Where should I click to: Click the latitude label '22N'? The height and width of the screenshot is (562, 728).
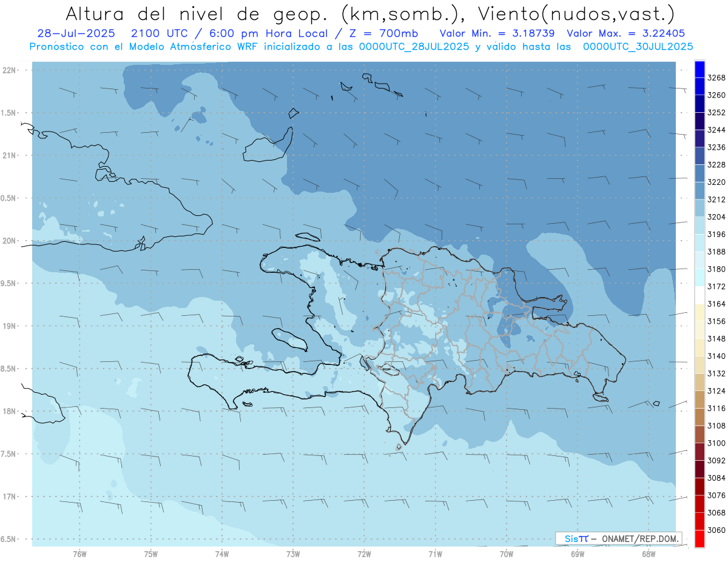[8, 70]
